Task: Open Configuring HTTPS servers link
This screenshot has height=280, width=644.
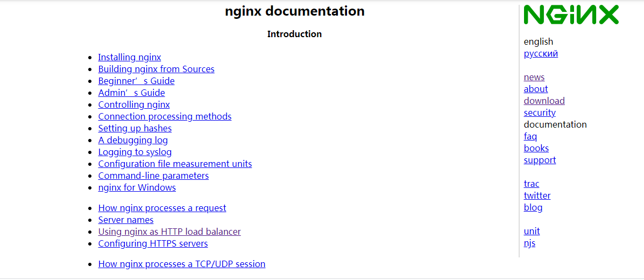Action: point(153,244)
